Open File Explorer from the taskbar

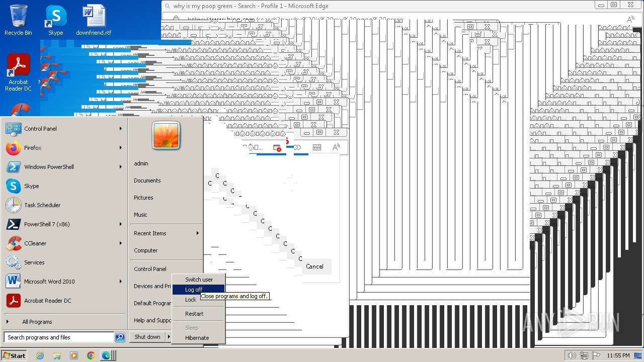(57, 355)
